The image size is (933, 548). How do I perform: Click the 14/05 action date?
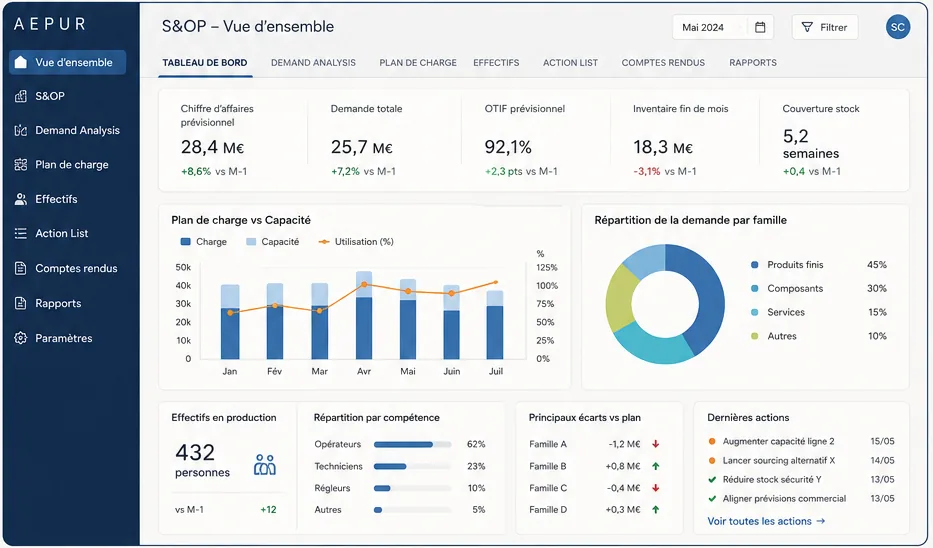point(882,461)
